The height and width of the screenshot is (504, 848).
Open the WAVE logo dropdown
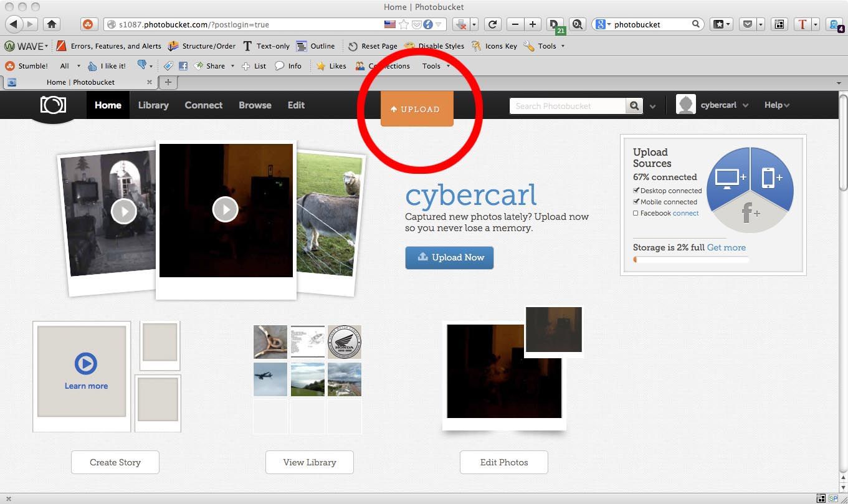[26, 46]
